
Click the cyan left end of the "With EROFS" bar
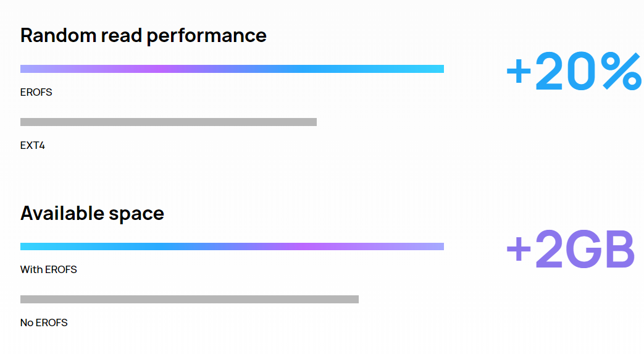pos(28,247)
